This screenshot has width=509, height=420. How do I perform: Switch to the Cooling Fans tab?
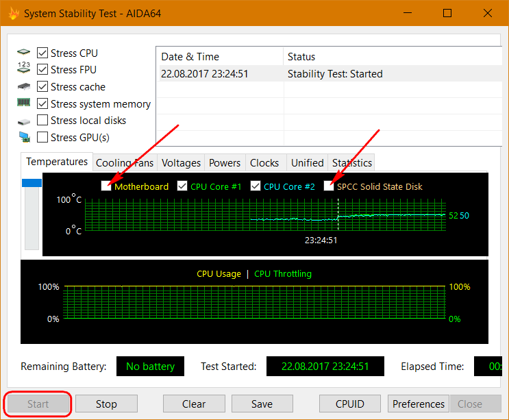(x=125, y=162)
